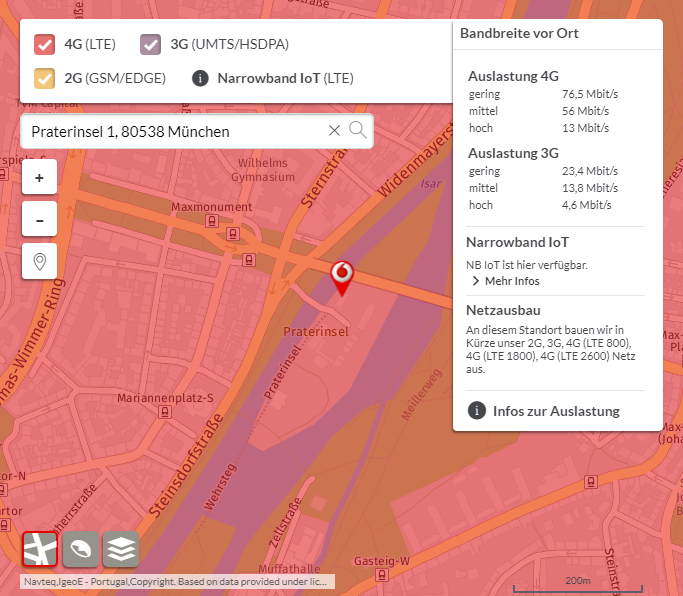Open Infos zur Auslastung link
Viewport: 683px width, 596px height.
click(556, 411)
